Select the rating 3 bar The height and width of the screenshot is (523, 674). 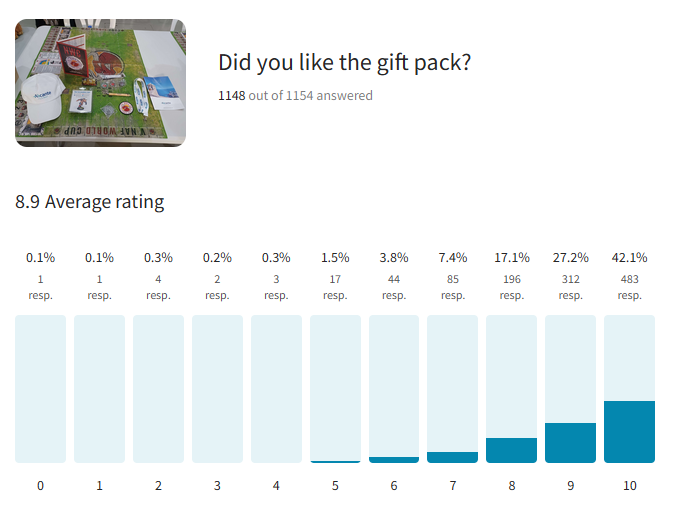click(218, 389)
